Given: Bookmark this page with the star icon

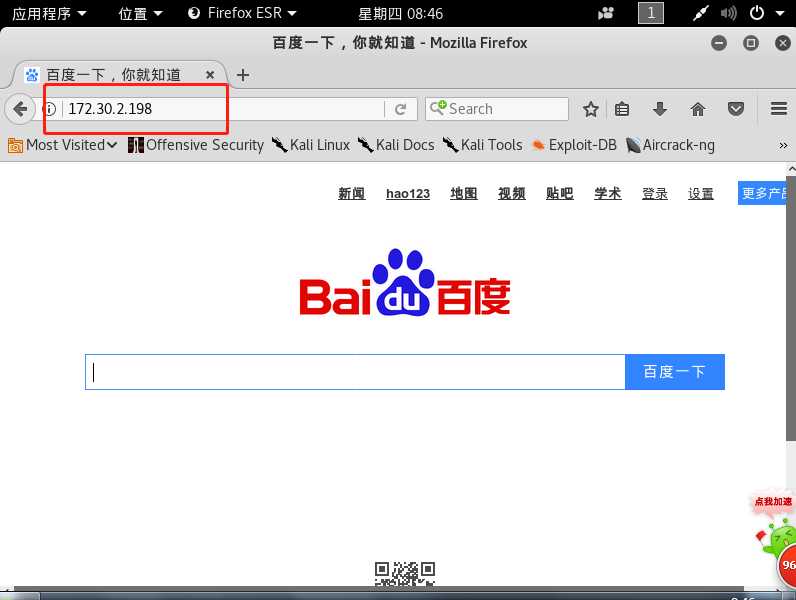Looking at the screenshot, I should (x=590, y=109).
